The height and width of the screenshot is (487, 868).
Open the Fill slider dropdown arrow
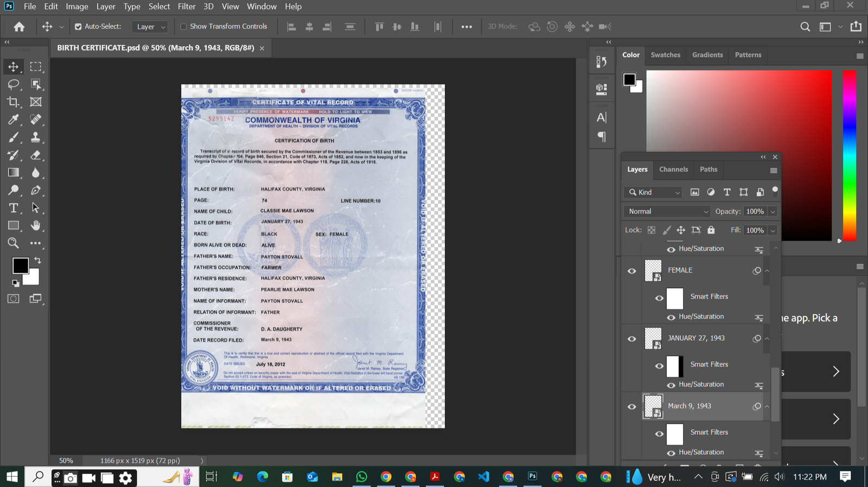(773, 231)
